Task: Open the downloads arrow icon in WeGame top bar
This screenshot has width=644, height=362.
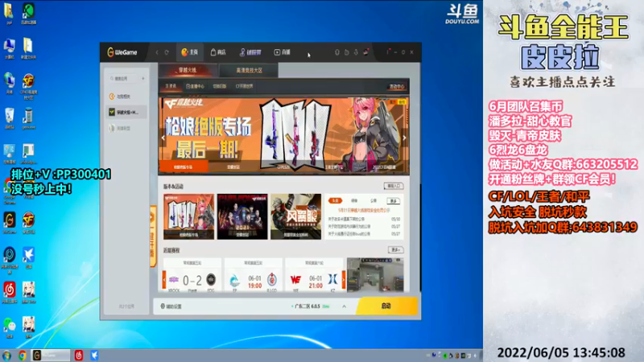Action: coord(356,52)
